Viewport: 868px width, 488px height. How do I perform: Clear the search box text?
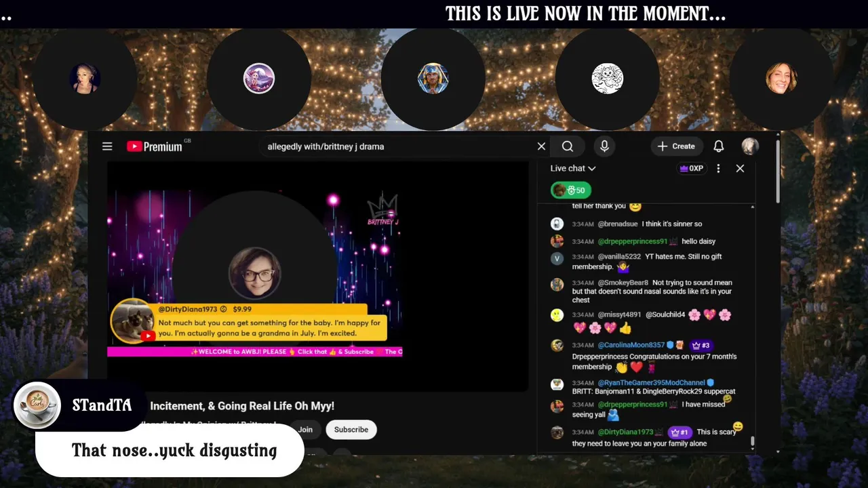click(541, 146)
